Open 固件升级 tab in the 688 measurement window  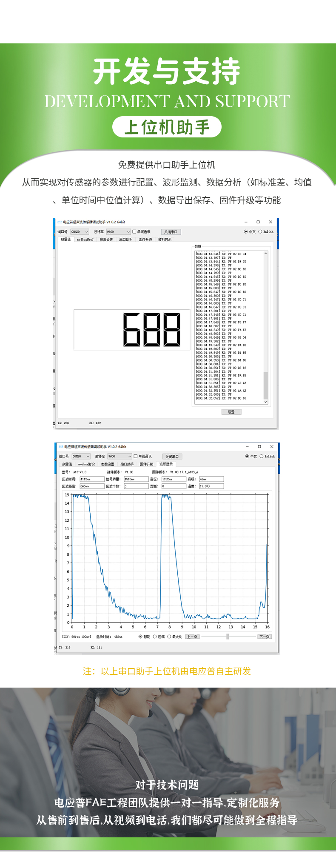145,240
